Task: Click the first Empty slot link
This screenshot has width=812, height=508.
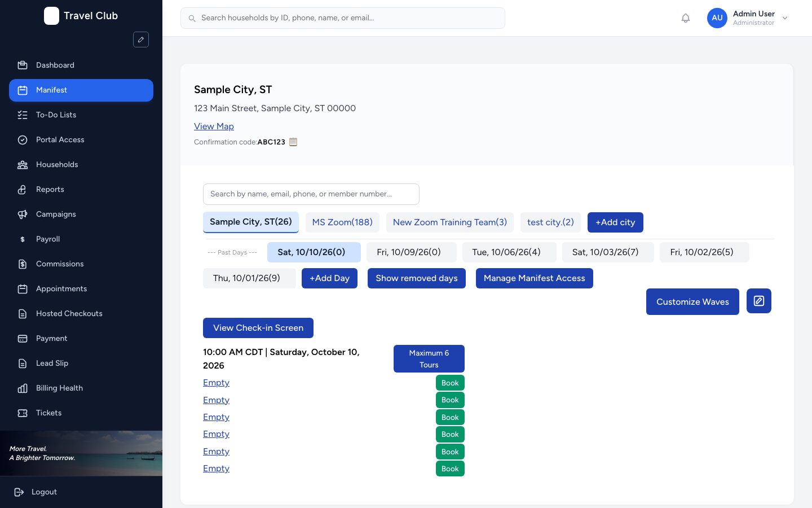Action: coord(216,383)
